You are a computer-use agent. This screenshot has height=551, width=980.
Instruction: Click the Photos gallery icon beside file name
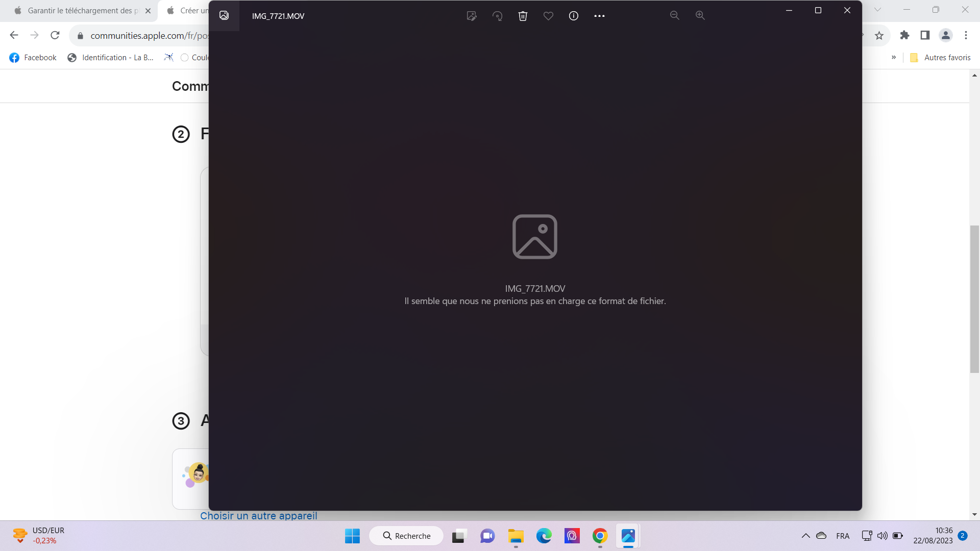(224, 15)
